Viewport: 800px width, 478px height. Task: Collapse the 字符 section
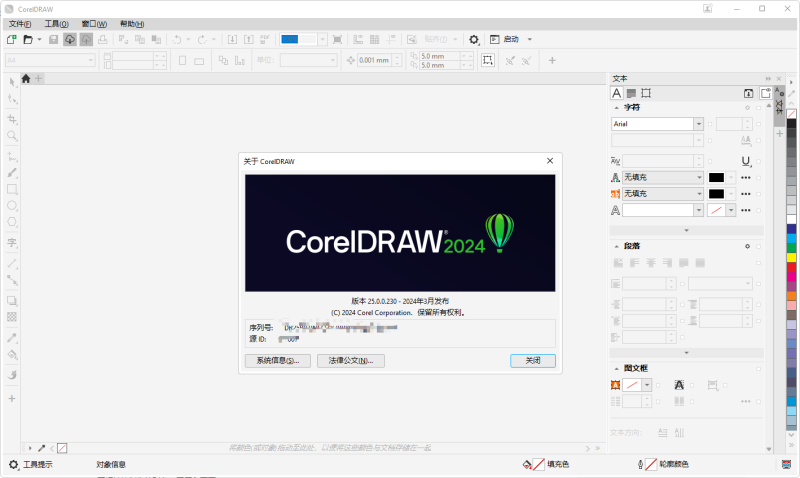pos(616,107)
